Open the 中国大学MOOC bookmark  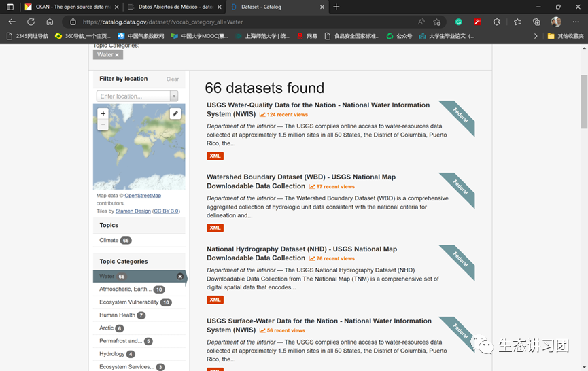(x=199, y=36)
